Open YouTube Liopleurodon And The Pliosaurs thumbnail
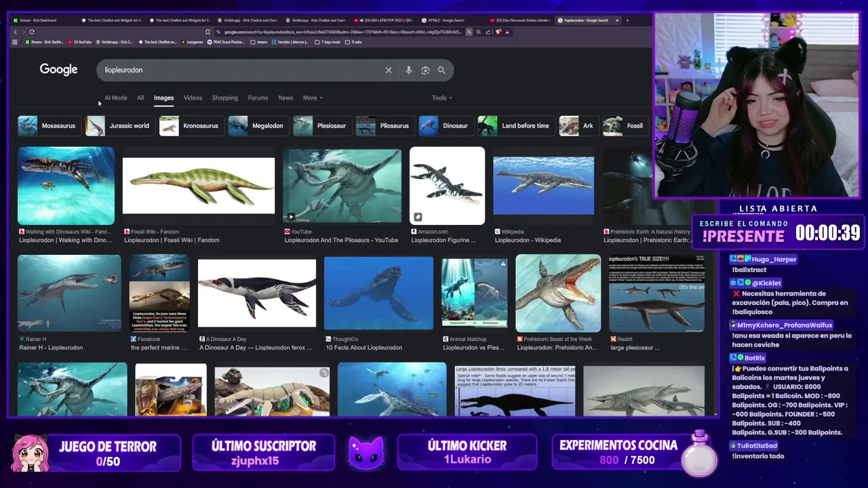 point(342,186)
